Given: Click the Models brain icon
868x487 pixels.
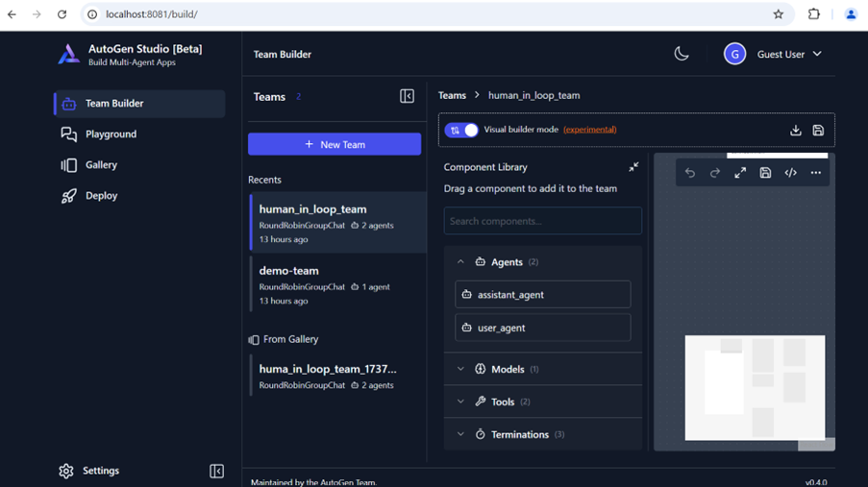Looking at the screenshot, I should [x=480, y=369].
